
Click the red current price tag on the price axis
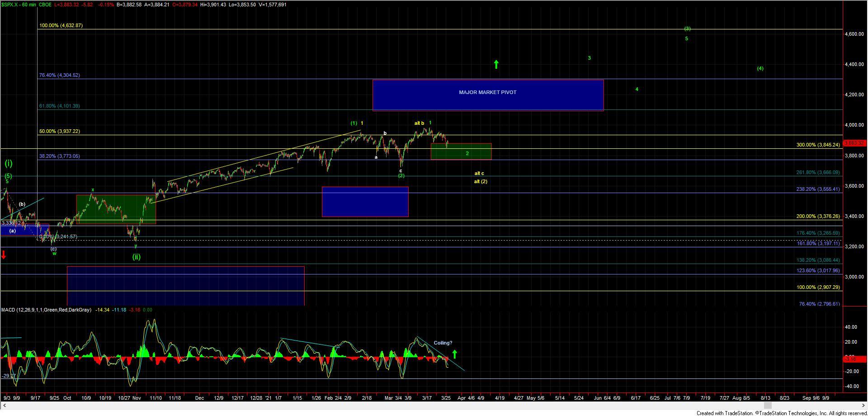pos(854,143)
